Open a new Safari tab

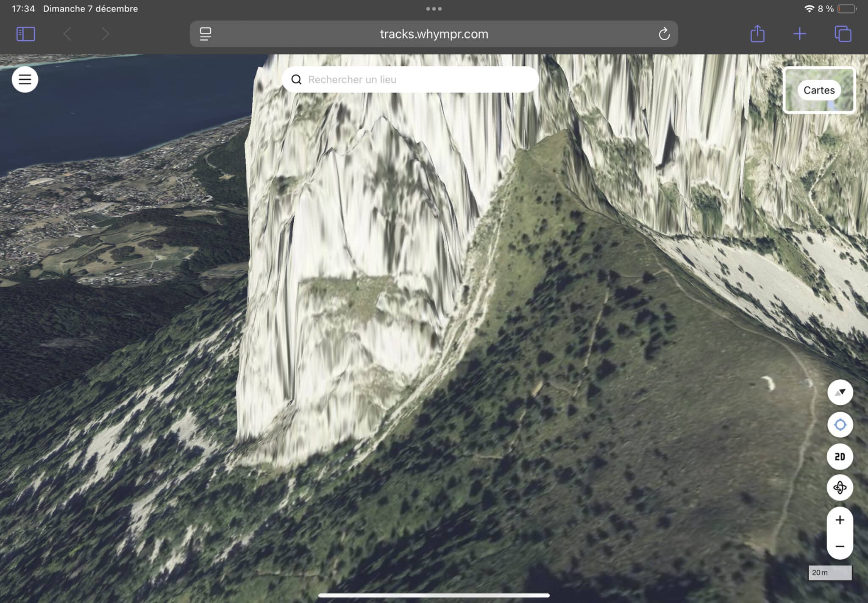[x=799, y=34]
